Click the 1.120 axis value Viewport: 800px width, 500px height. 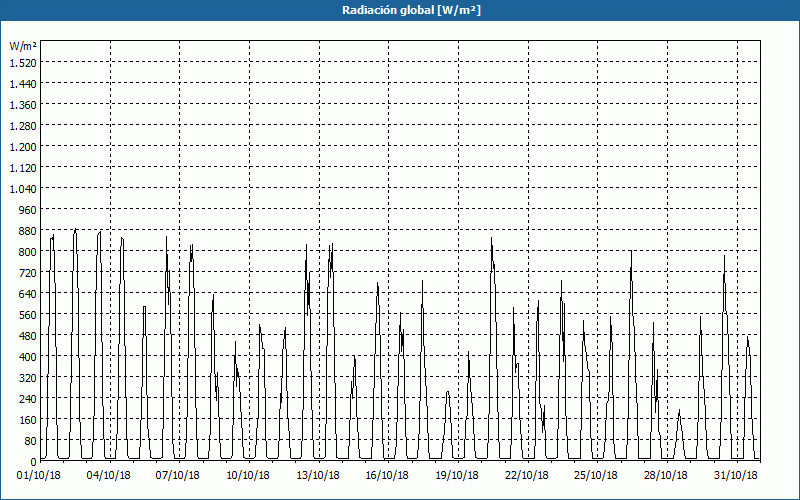click(23, 167)
